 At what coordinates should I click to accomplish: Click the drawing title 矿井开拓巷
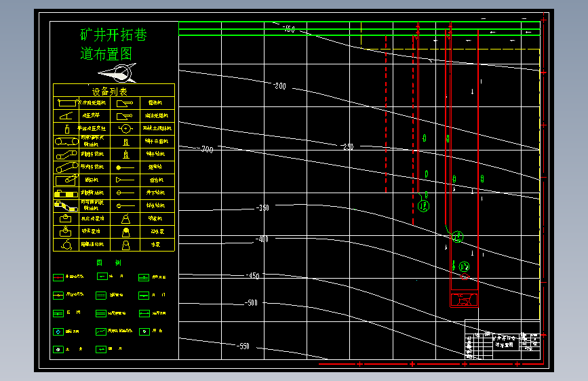114,35
